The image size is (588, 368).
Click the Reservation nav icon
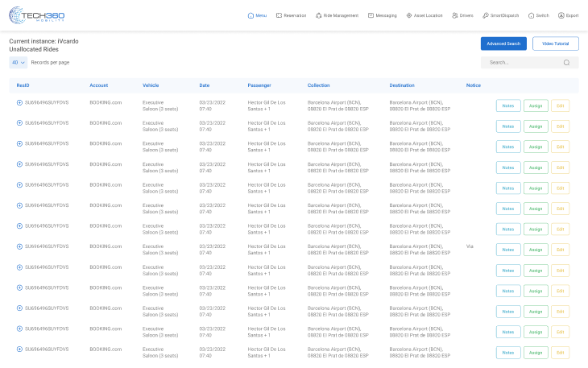pyautogui.click(x=279, y=15)
